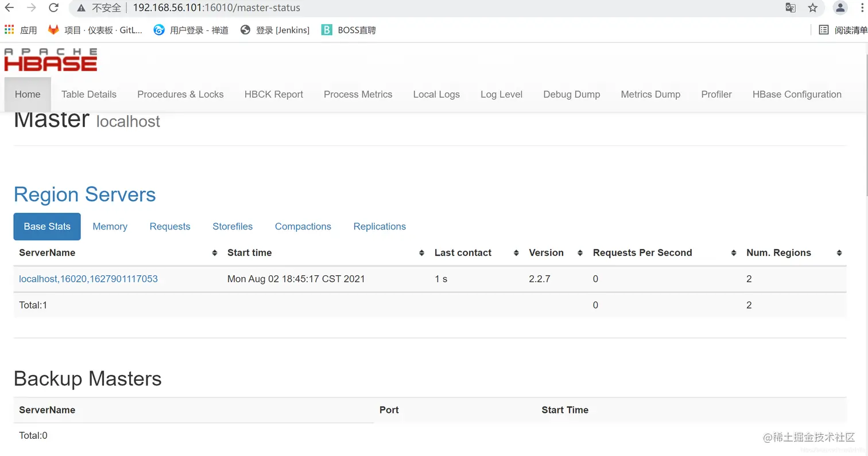This screenshot has height=456, width=868.
Task: Click the Version value 2.2.7
Action: coord(540,279)
